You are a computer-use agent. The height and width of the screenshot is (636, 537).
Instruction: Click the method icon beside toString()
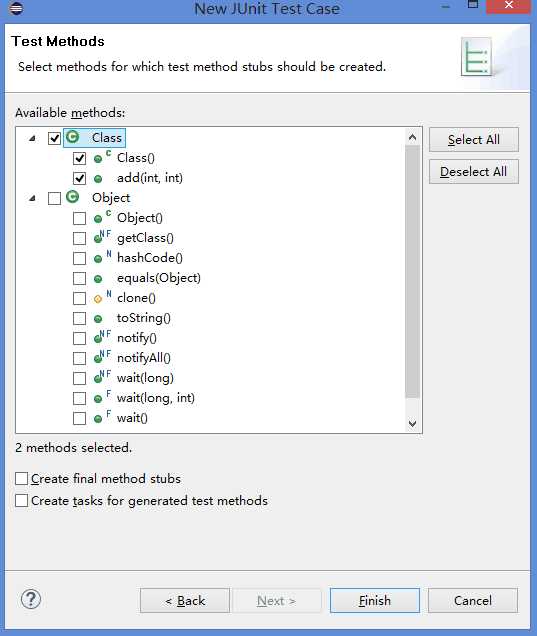coord(98,318)
